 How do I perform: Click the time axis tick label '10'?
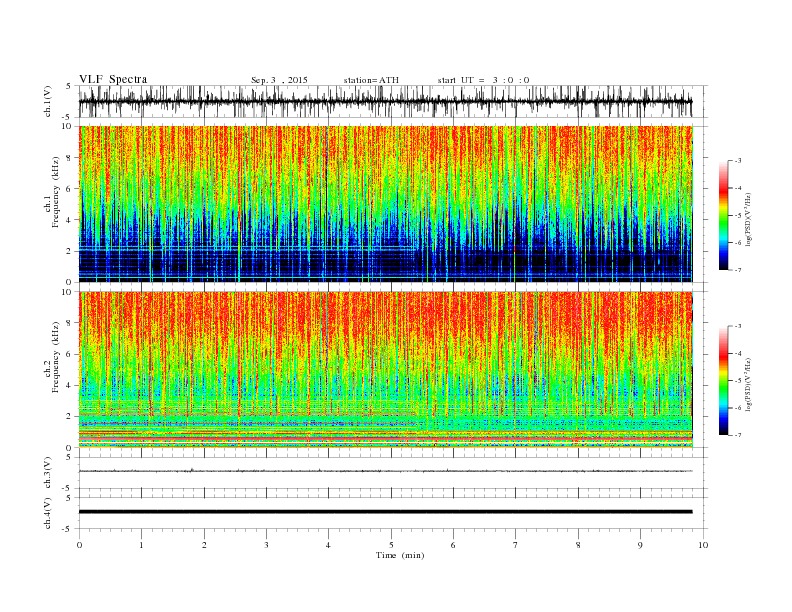click(x=703, y=545)
